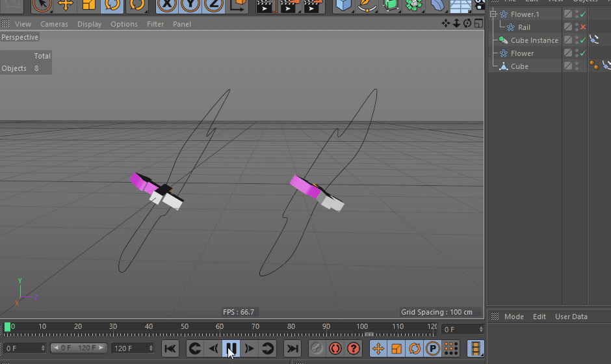Play animation backwards
This screenshot has width=611, height=364.
pos(213,348)
